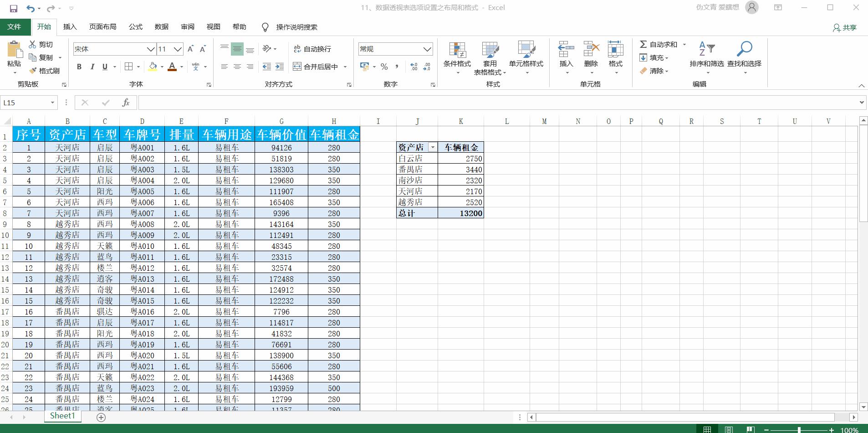Image resolution: width=868 pixels, height=433 pixels.
Task: Open the font name dropdown
Action: point(150,49)
